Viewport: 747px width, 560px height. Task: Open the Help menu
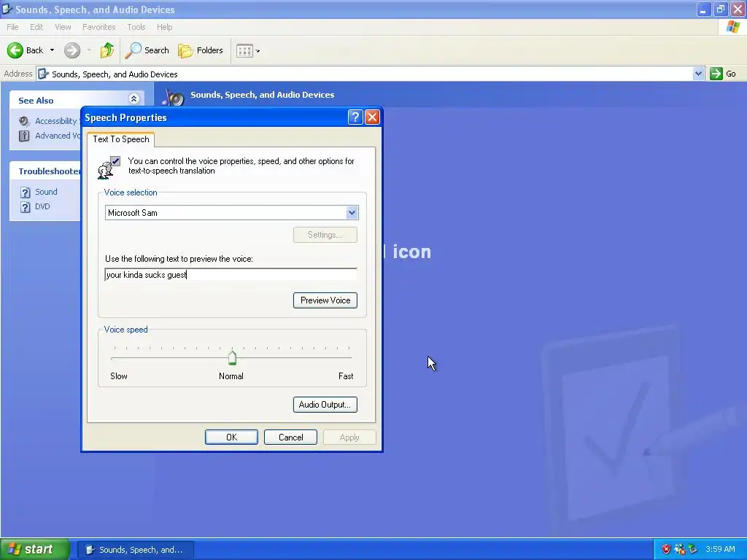click(x=164, y=27)
